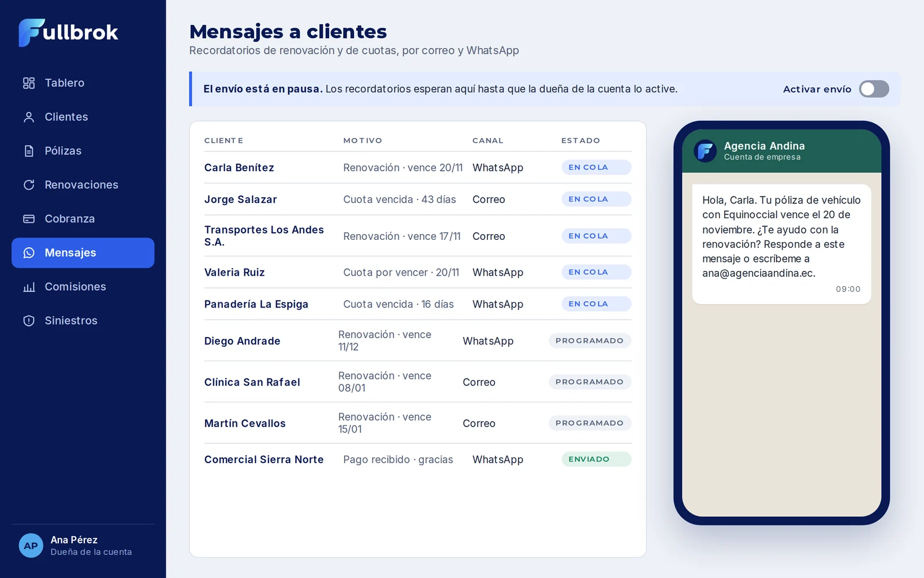Click the AP avatar for Ana Pérez
Image resolution: width=924 pixels, height=578 pixels.
(31, 546)
